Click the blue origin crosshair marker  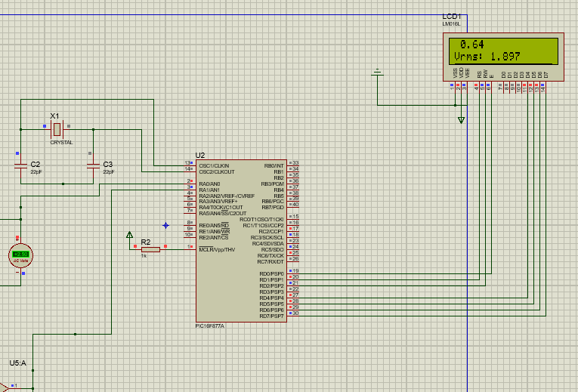click(166, 226)
